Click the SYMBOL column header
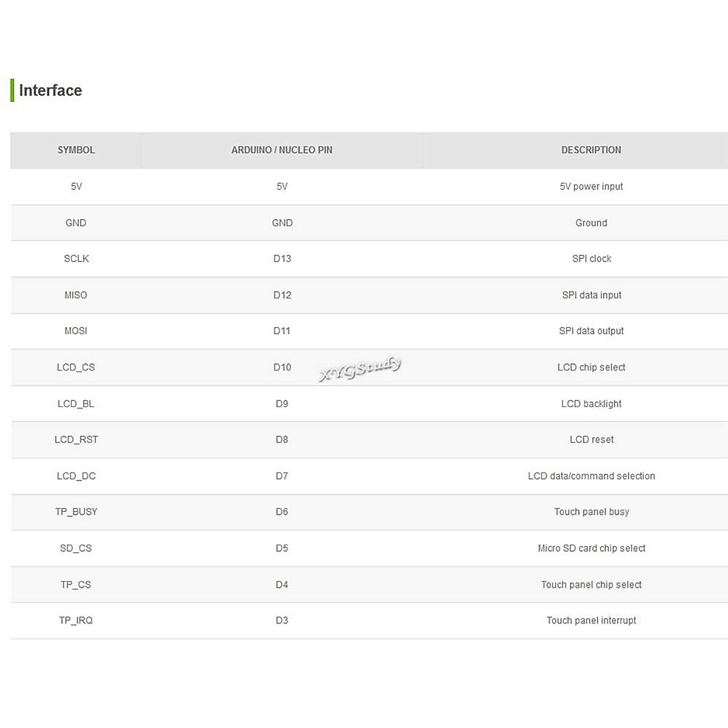 76,150
